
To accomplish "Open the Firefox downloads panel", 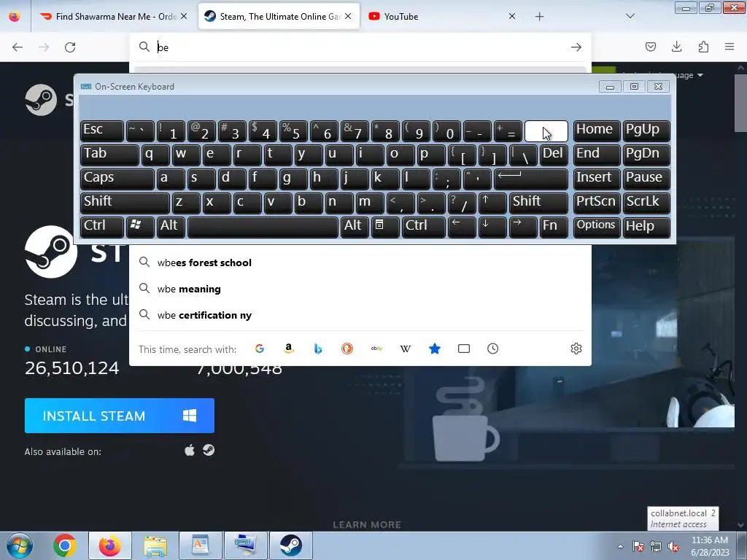I will click(x=676, y=47).
